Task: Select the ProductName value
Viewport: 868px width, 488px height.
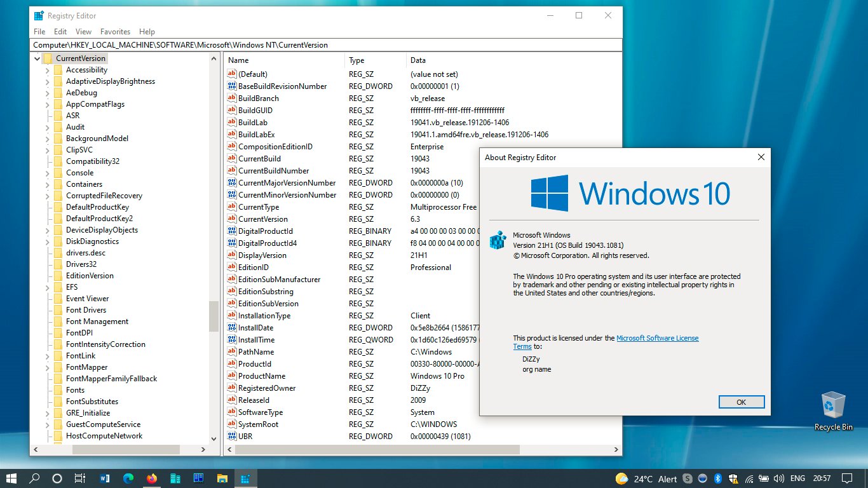Action: [x=262, y=376]
